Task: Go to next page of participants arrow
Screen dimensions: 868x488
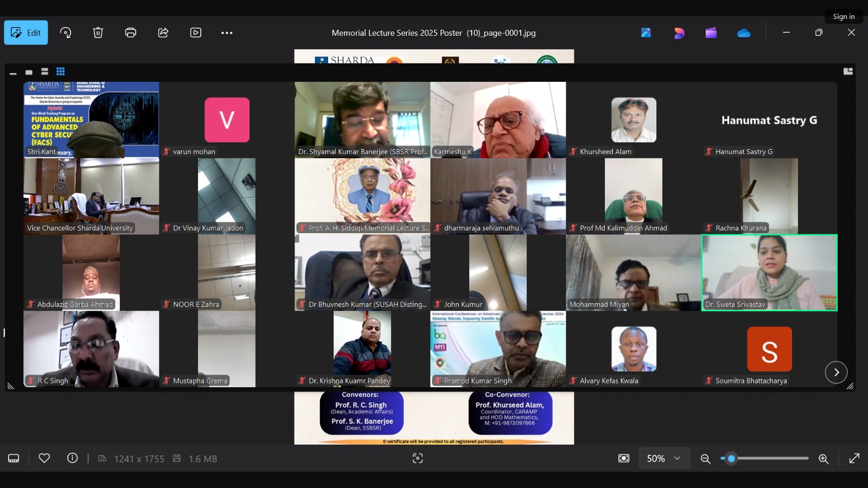Action: (836, 372)
